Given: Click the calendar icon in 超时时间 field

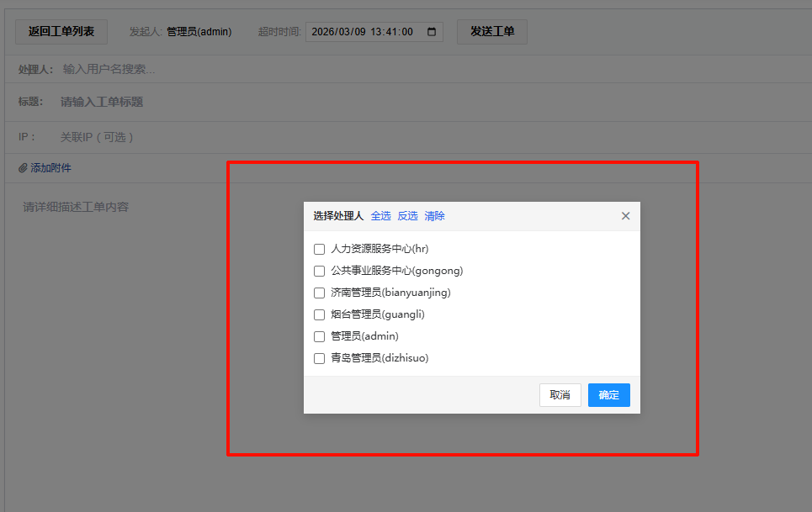Looking at the screenshot, I should point(433,32).
